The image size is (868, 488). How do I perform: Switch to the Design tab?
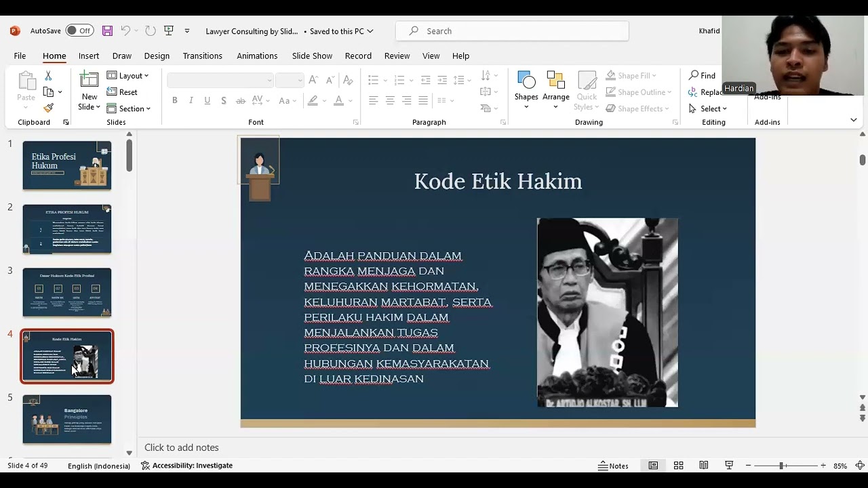[x=157, y=56]
